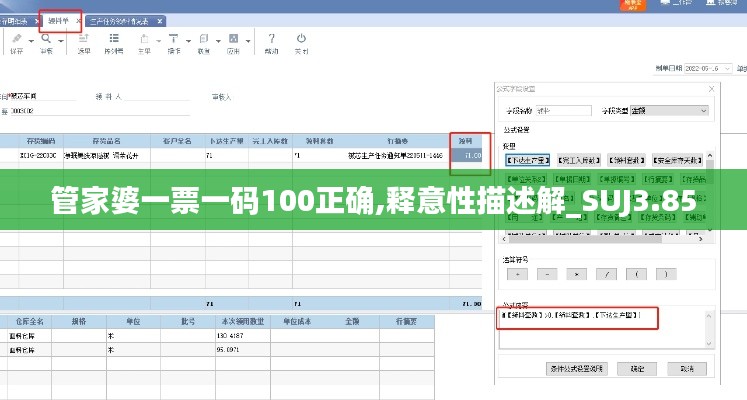
Task: Click the formula box scrollbar down arrow
Action: (x=709, y=343)
